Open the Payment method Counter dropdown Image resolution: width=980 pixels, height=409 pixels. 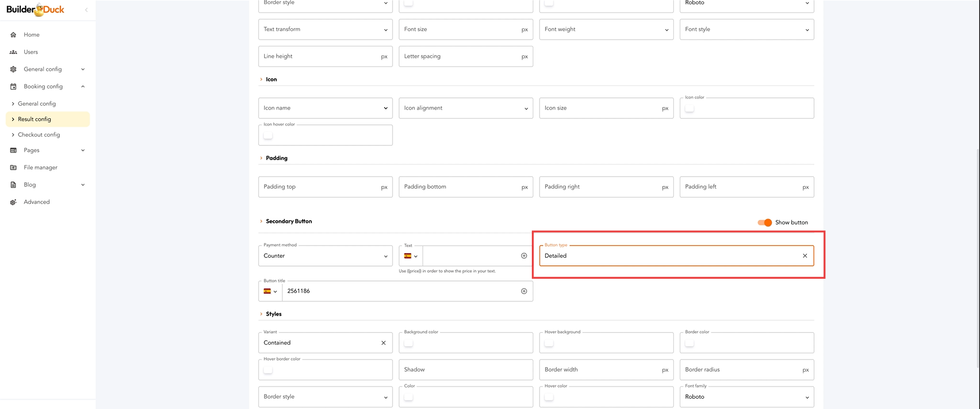[x=325, y=256]
